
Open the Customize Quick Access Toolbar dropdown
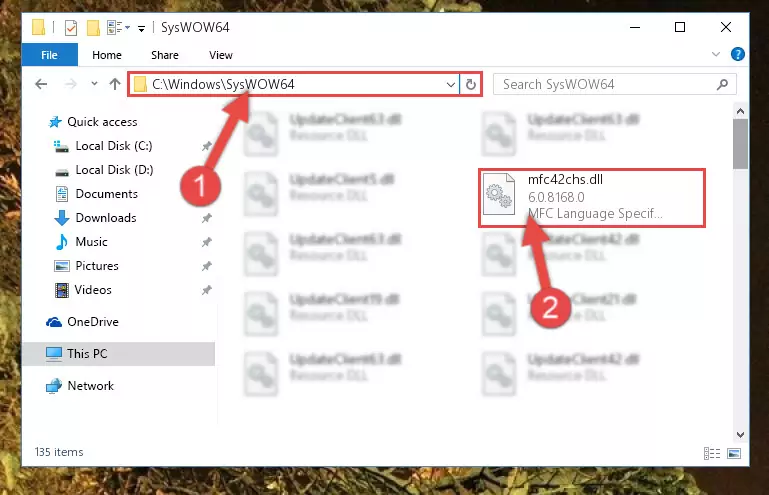141,28
